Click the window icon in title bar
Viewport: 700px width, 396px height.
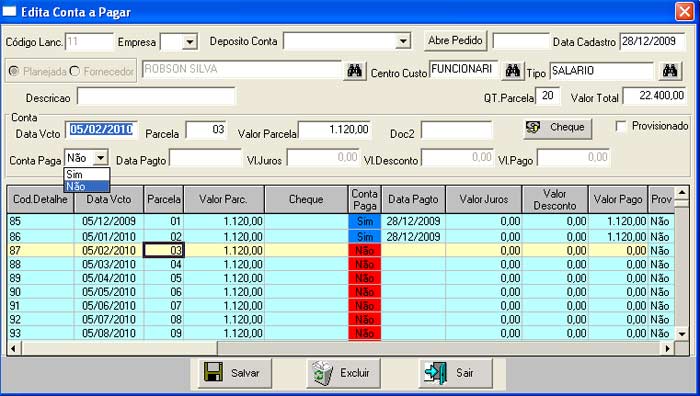[10, 11]
